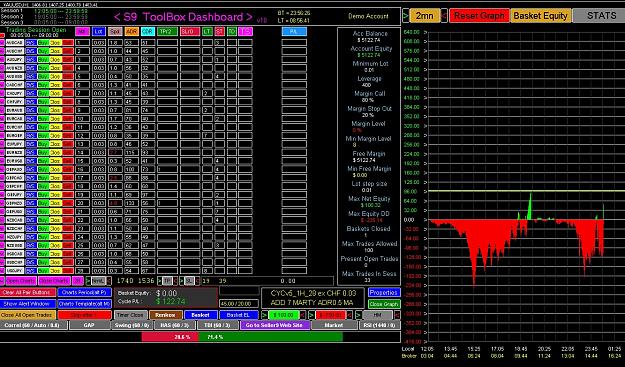Select the pair name button on row 19
This screenshot has width=625, height=367.
pyautogui.click(x=15, y=194)
